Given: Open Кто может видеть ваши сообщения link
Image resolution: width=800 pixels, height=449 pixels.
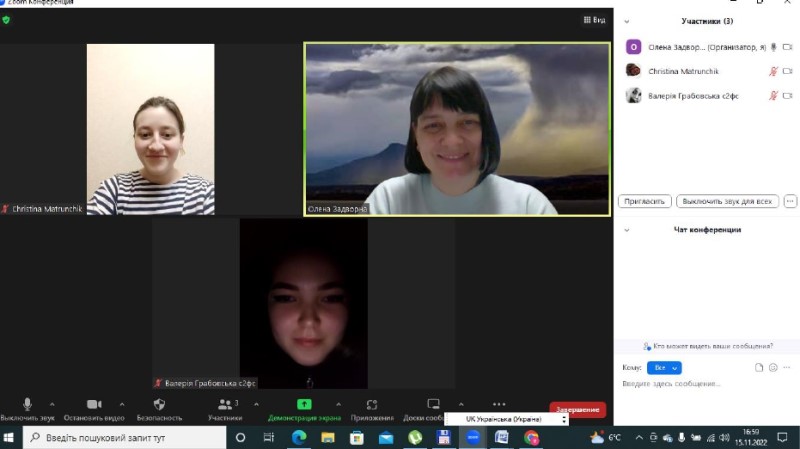Looking at the screenshot, I should coord(712,346).
